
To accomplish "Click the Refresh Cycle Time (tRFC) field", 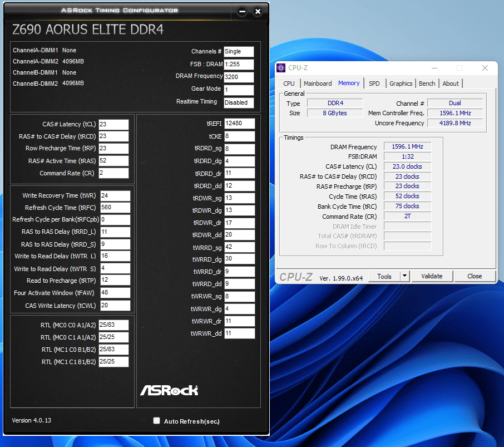I will pos(115,208).
